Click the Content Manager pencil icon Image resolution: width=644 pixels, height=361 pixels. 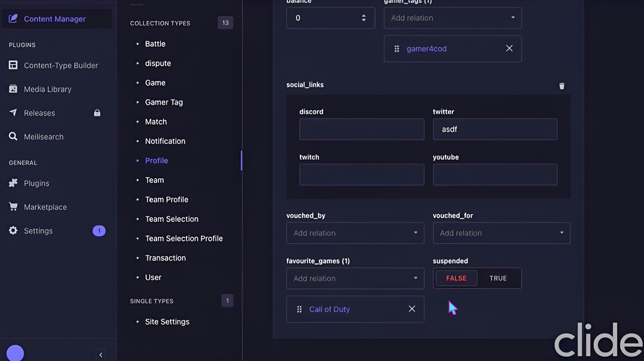pyautogui.click(x=13, y=19)
